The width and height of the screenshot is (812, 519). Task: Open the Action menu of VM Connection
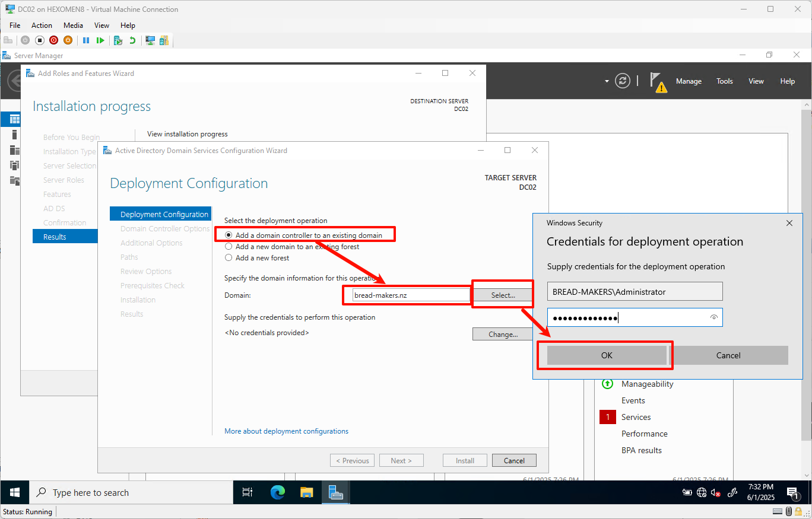click(42, 26)
